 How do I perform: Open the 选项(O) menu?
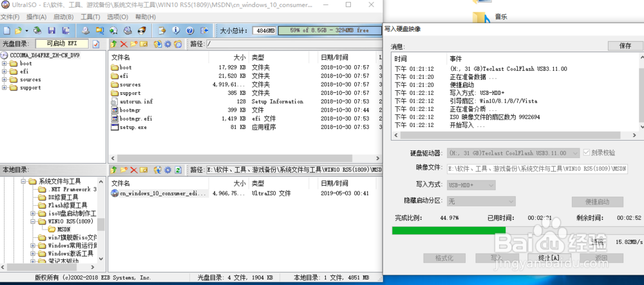(x=117, y=17)
